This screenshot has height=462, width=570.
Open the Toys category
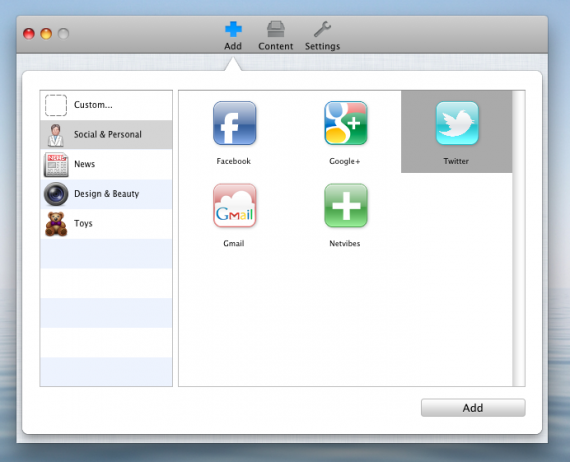[x=106, y=224]
